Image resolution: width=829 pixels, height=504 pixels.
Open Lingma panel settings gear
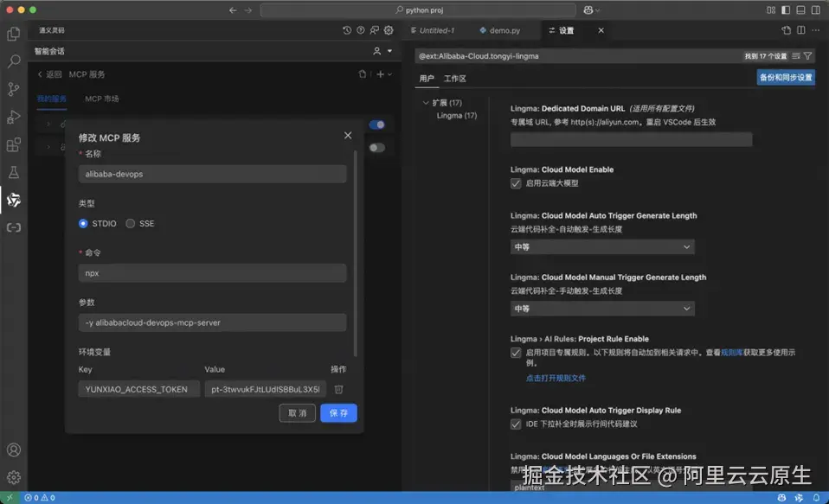tap(389, 30)
